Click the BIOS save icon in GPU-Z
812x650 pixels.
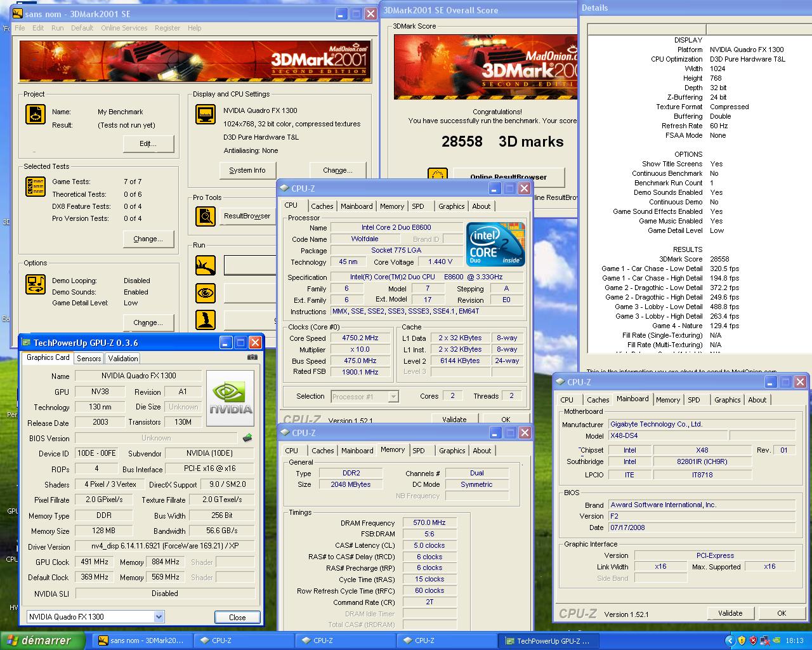click(x=247, y=437)
